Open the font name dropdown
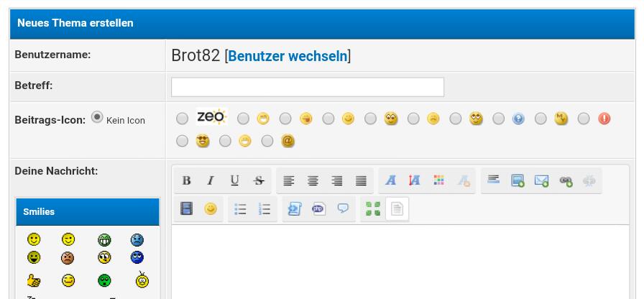 click(390, 181)
